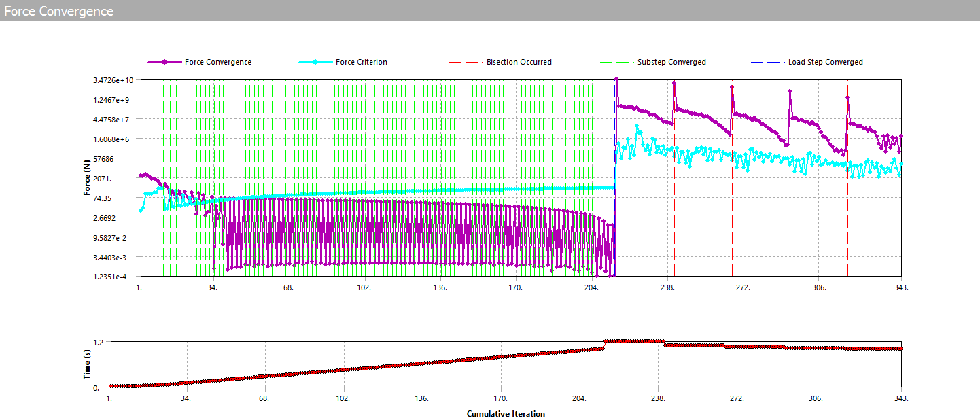980x420 pixels.
Task: Click the 343. tick under the force chart
Action: [x=901, y=288]
